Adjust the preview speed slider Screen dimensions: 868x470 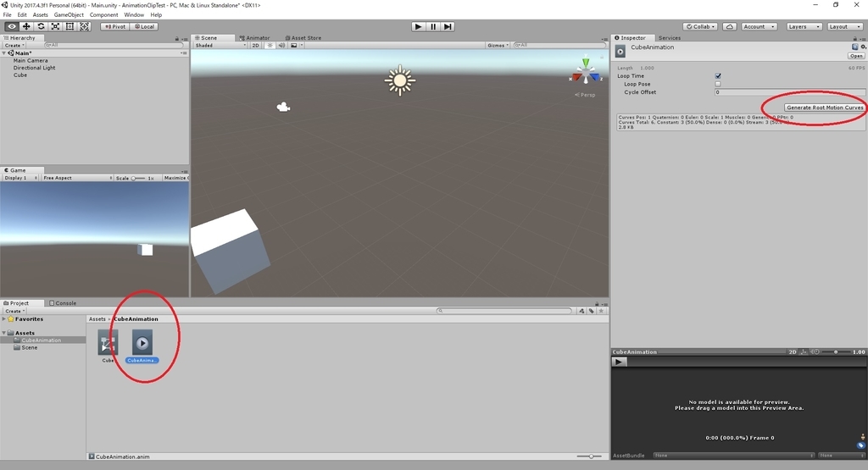tap(836, 351)
